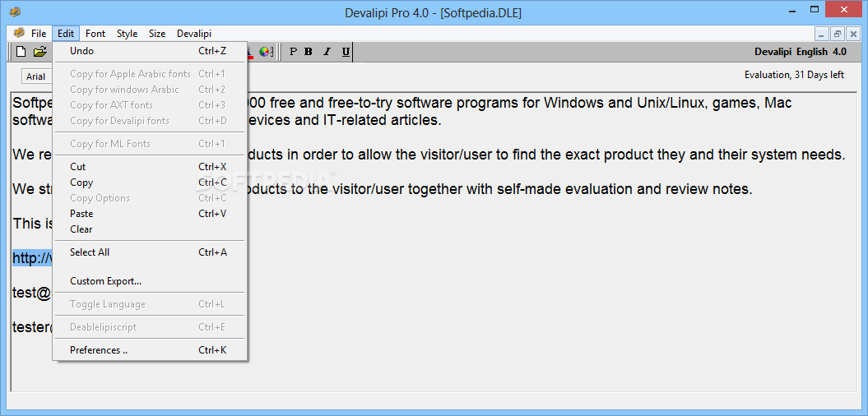This screenshot has width=868, height=416.
Task: Toggle bold formatting with the B icon
Action: 309,52
